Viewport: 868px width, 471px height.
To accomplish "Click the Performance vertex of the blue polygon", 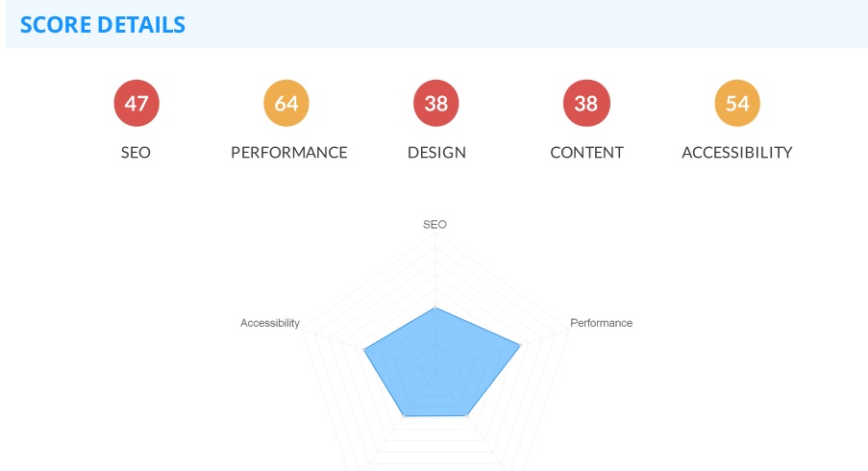I will point(520,345).
